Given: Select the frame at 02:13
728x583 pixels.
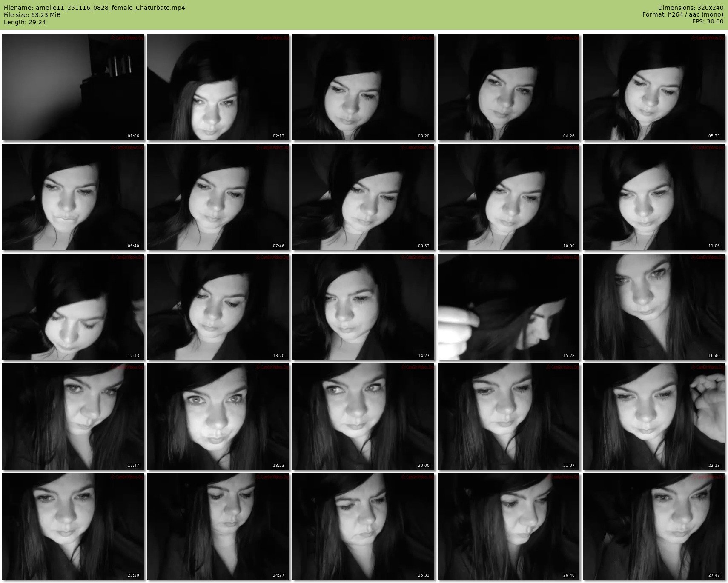Looking at the screenshot, I should [218, 87].
